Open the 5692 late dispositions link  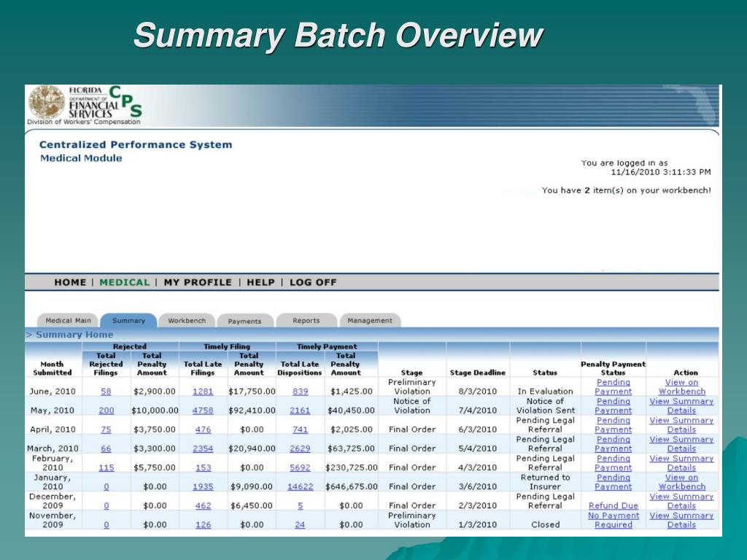pyautogui.click(x=300, y=467)
